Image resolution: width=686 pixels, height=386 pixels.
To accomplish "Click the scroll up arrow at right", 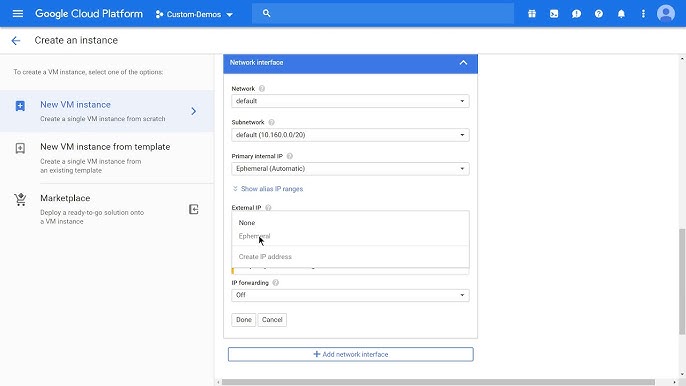I will (682, 58).
